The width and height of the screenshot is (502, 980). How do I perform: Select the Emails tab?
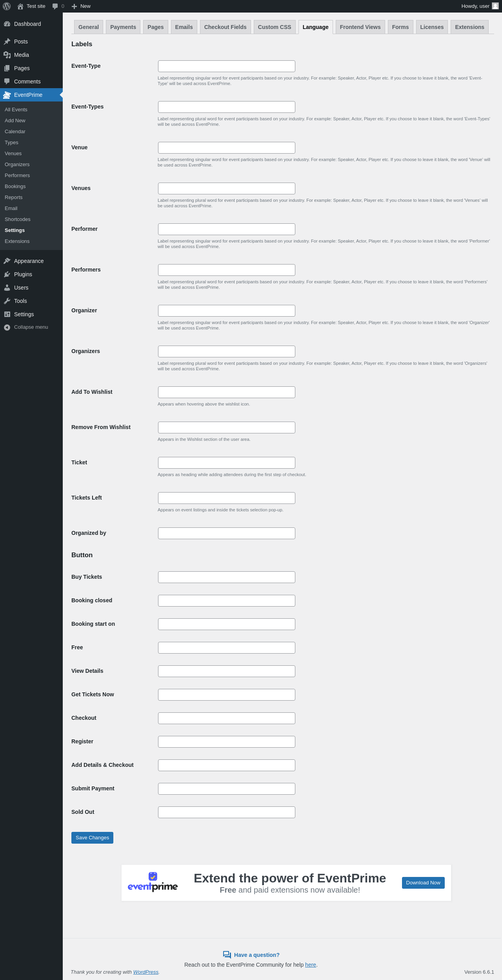point(184,27)
